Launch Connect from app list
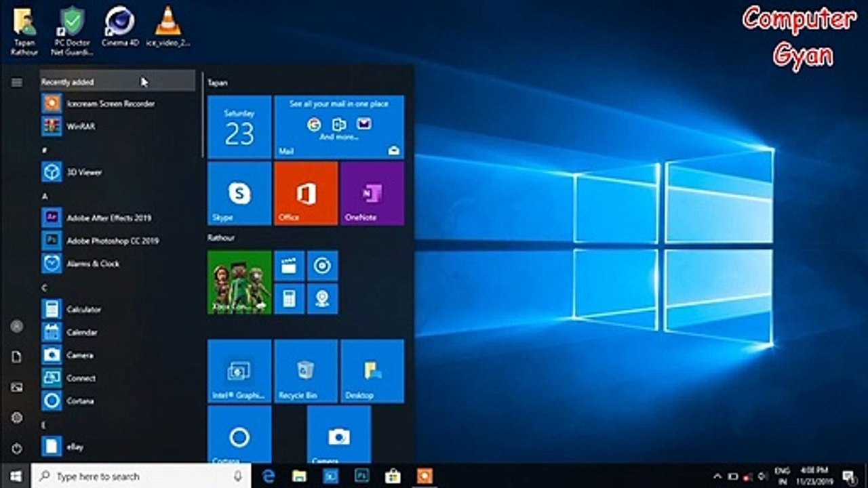 (118, 378)
